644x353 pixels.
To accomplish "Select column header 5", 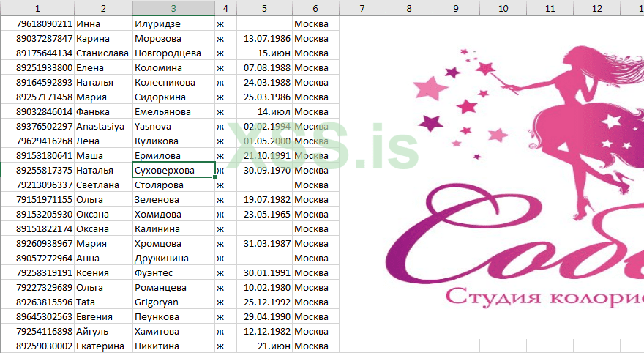I will tap(264, 8).
